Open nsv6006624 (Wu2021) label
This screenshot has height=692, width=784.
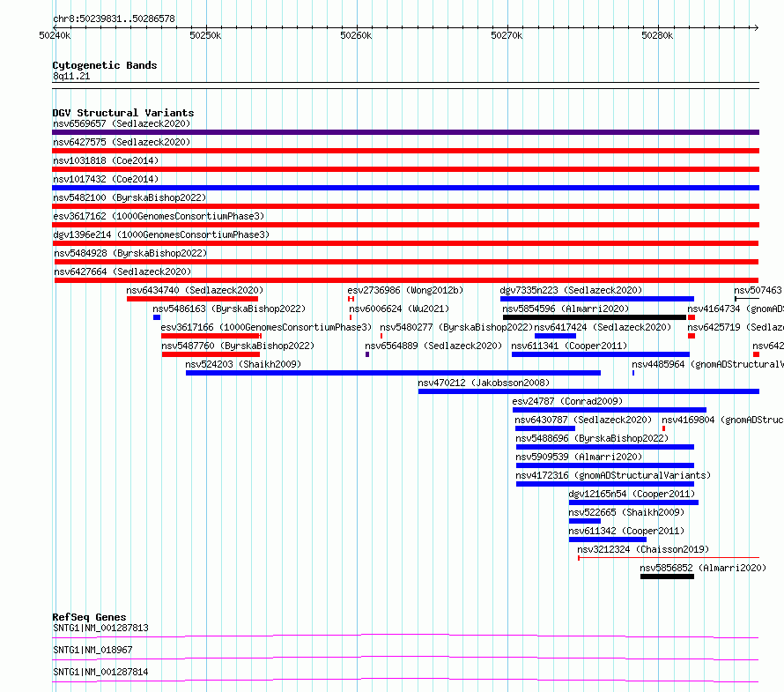click(x=399, y=309)
